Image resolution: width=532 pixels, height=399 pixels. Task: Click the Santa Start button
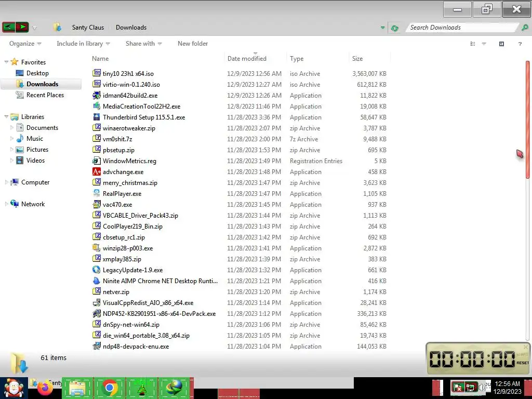pos(14,388)
